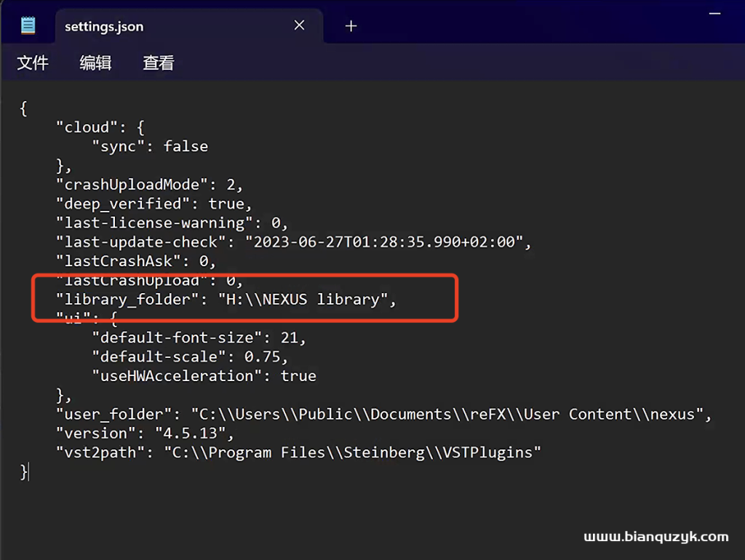
Task: Click the "version": "4.5.13" line
Action: (145, 433)
